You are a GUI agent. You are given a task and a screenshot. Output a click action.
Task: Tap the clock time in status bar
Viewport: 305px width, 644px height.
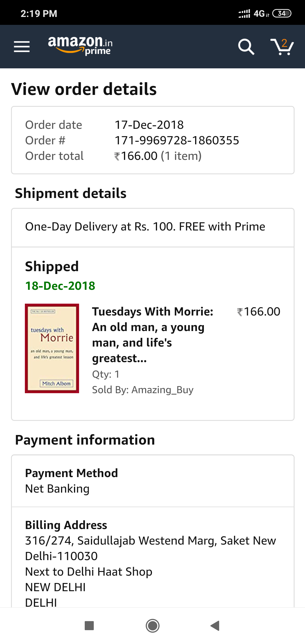[x=39, y=14]
